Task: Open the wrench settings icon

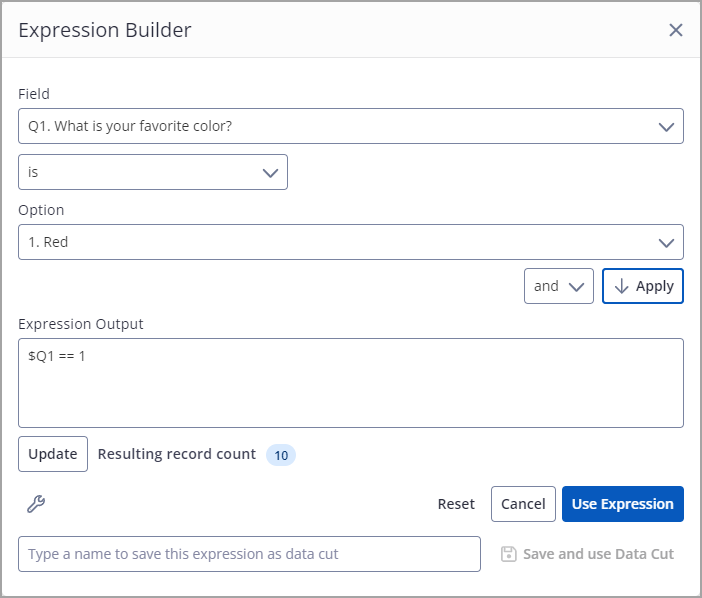Action: 36,504
